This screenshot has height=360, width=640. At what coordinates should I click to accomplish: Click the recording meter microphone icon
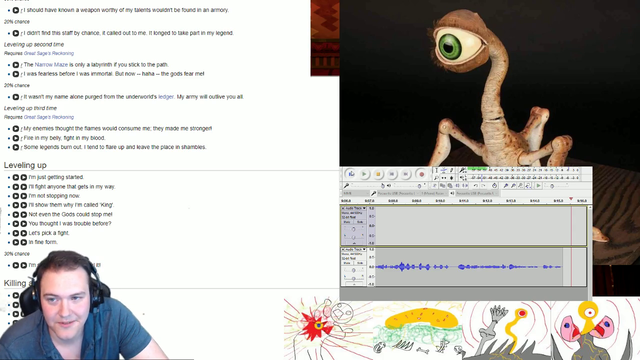click(x=462, y=170)
